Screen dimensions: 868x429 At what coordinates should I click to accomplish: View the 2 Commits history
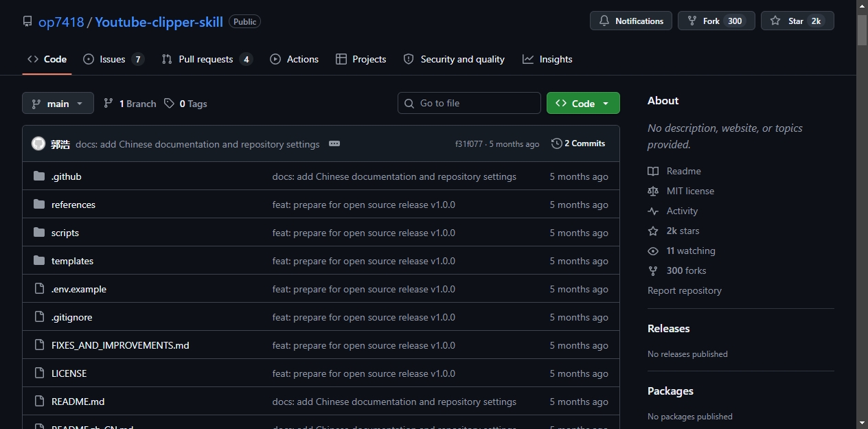click(x=578, y=143)
